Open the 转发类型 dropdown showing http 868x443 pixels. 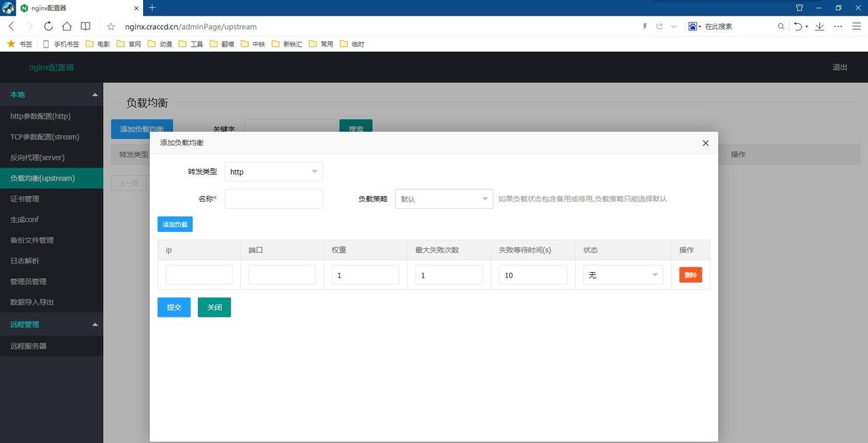click(x=273, y=172)
